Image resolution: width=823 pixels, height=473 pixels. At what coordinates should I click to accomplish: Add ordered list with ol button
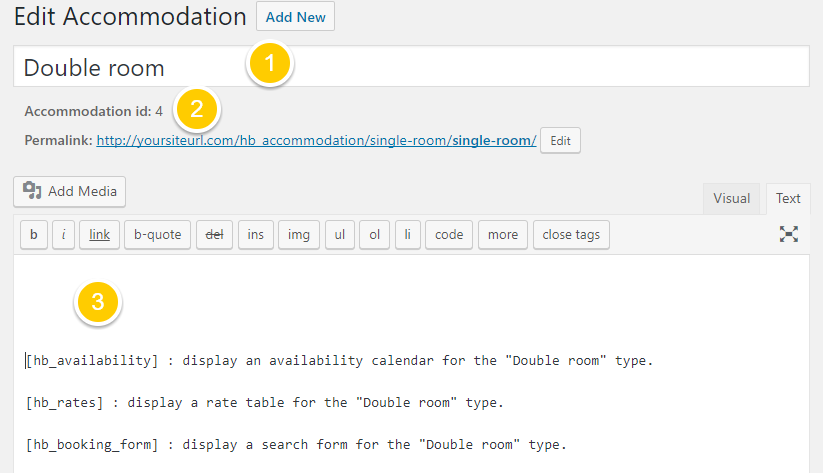coord(375,235)
